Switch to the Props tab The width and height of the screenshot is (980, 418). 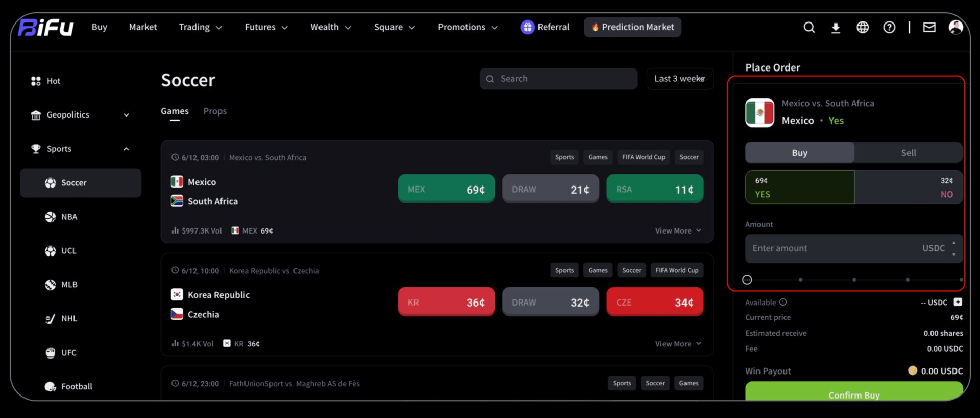point(215,111)
